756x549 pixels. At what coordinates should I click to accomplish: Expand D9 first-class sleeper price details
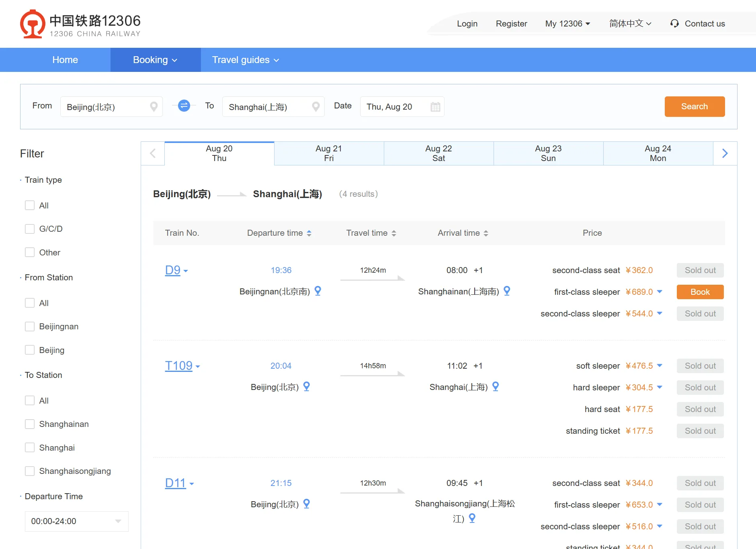point(660,292)
